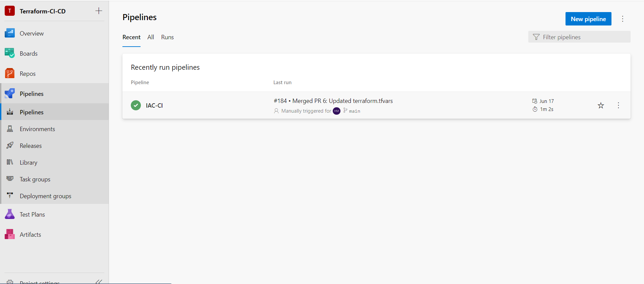Open run #184 Merged PR 6
The image size is (644, 284).
(x=333, y=101)
